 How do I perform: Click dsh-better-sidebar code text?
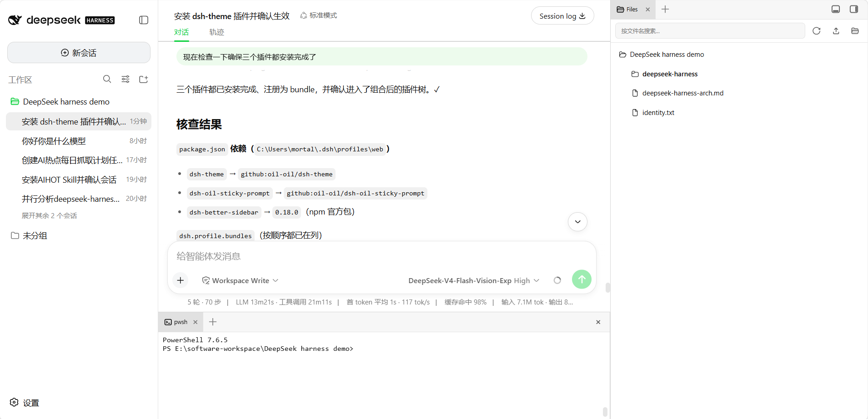[224, 212]
